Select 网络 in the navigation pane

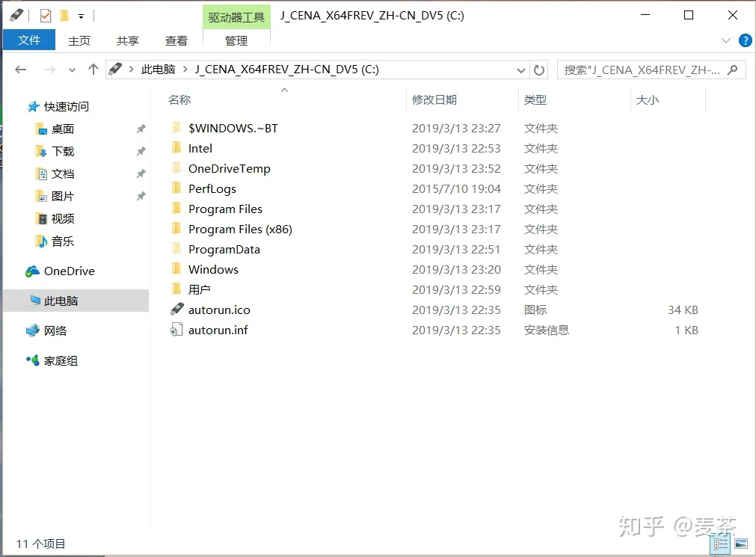pyautogui.click(x=55, y=330)
